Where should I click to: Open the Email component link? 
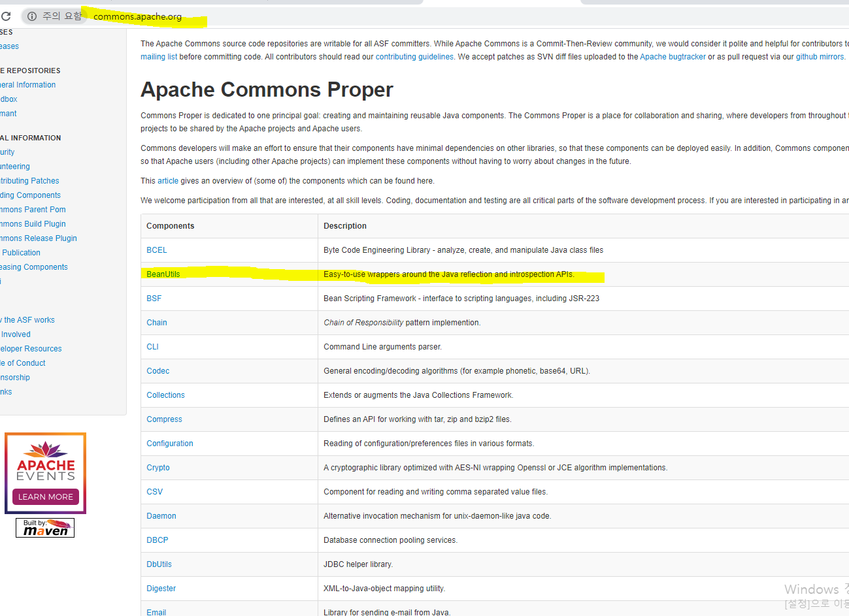point(156,612)
